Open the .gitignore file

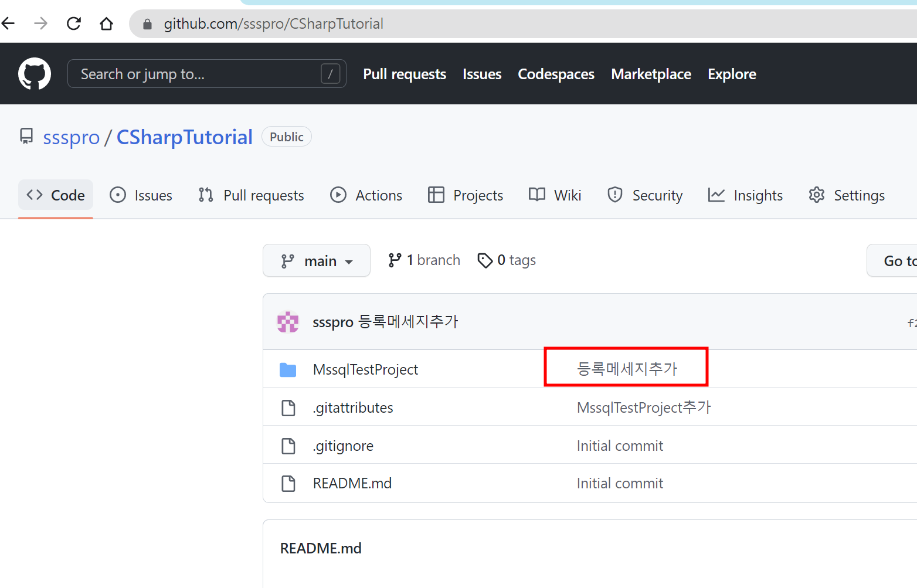point(343,446)
